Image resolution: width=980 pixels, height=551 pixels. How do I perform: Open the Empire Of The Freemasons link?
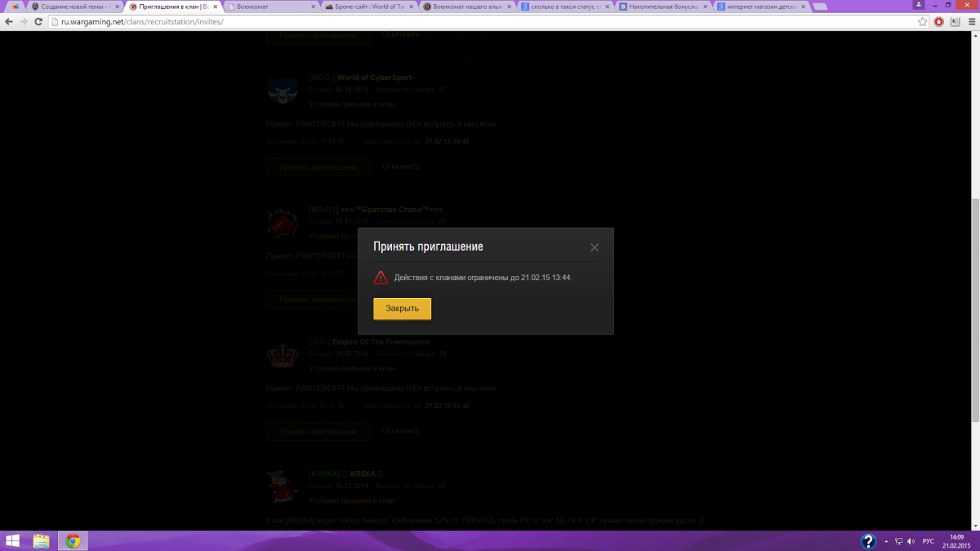(369, 342)
